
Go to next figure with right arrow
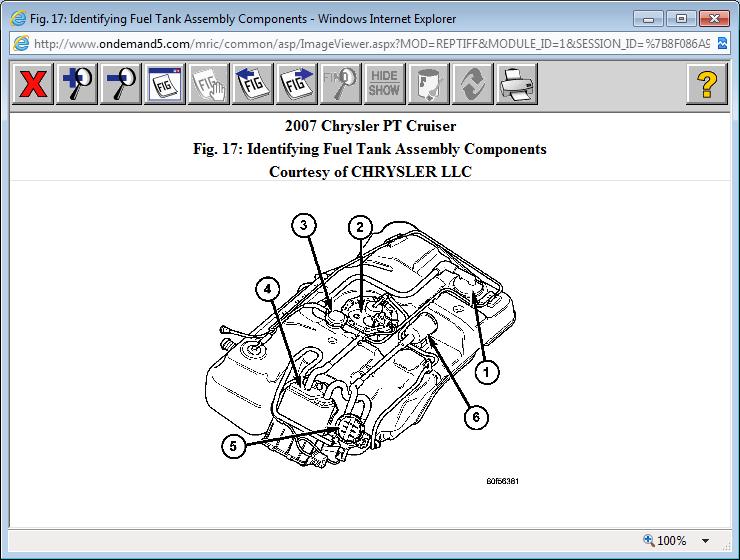coord(296,84)
